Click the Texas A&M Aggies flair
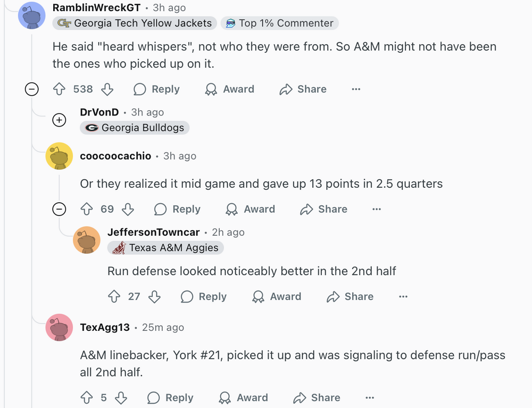The width and height of the screenshot is (532, 408). tap(166, 248)
